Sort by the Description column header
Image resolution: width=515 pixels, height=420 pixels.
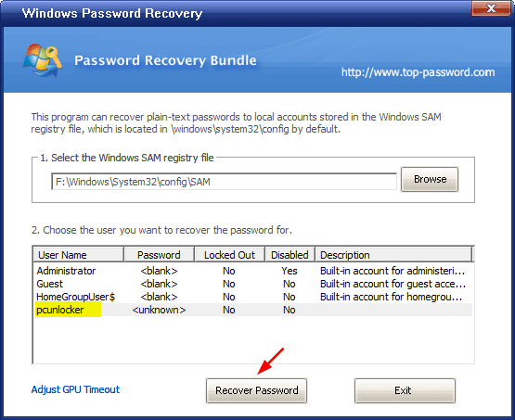click(393, 255)
